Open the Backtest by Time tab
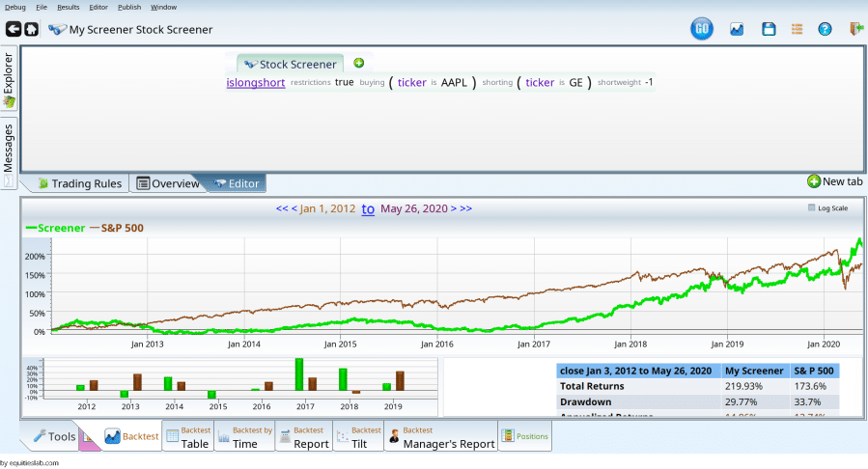868x469 pixels. click(x=244, y=437)
